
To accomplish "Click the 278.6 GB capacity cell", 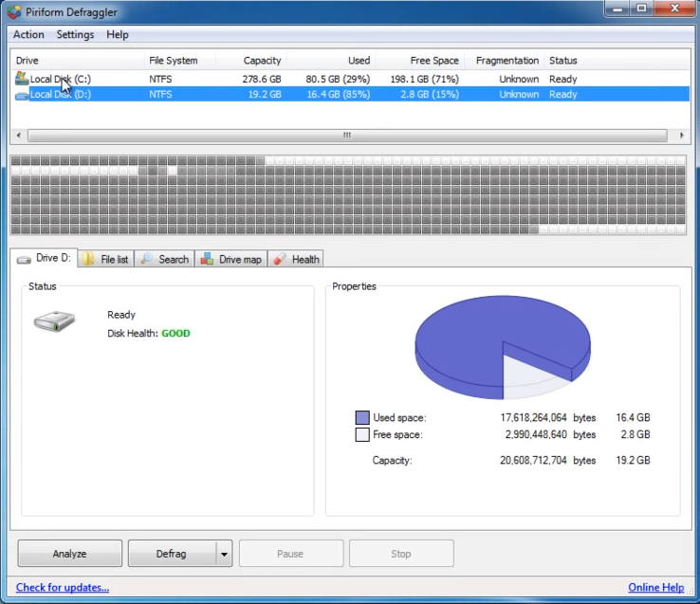I will tap(262, 79).
